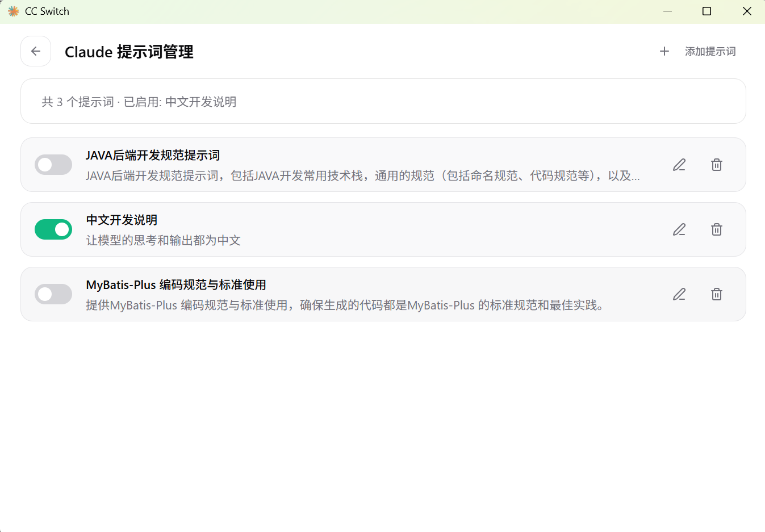Disable the 中文开发说明 toggle

pyautogui.click(x=53, y=229)
